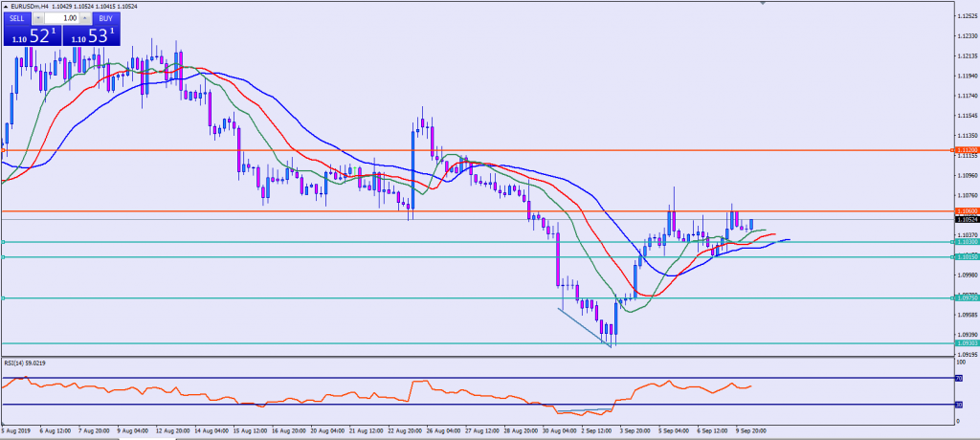The height and width of the screenshot is (440, 980).
Task: Click the RSI 30 level label
Action: [x=959, y=406]
